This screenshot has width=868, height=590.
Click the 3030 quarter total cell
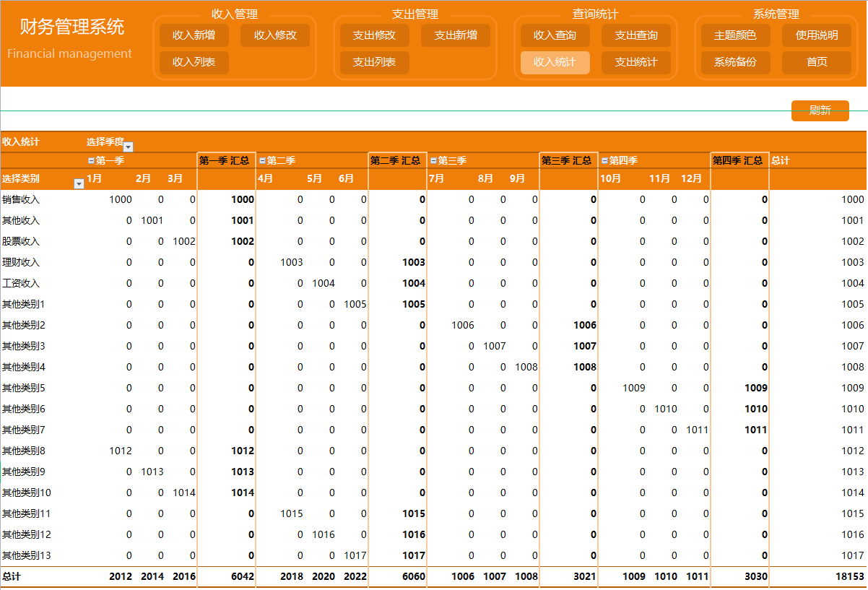click(755, 576)
